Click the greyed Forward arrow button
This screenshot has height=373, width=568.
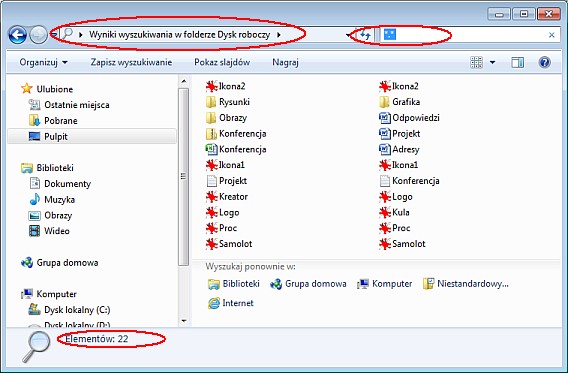click(38, 35)
